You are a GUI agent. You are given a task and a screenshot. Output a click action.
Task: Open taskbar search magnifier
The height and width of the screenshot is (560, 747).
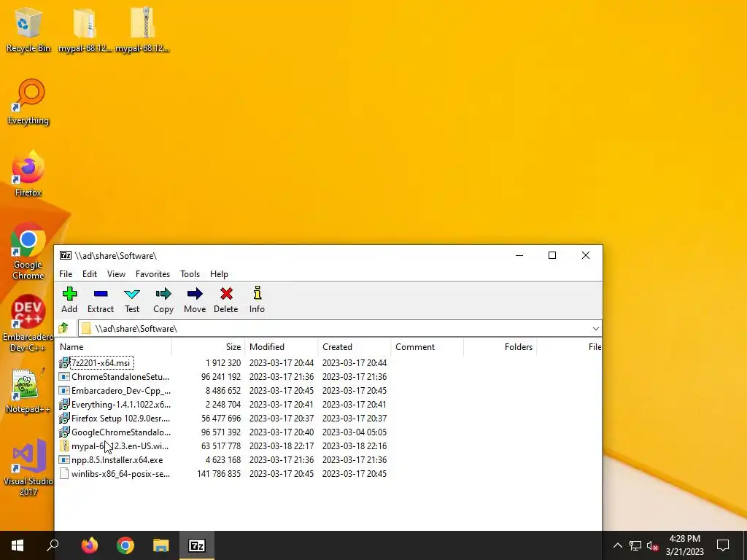[x=53, y=545]
